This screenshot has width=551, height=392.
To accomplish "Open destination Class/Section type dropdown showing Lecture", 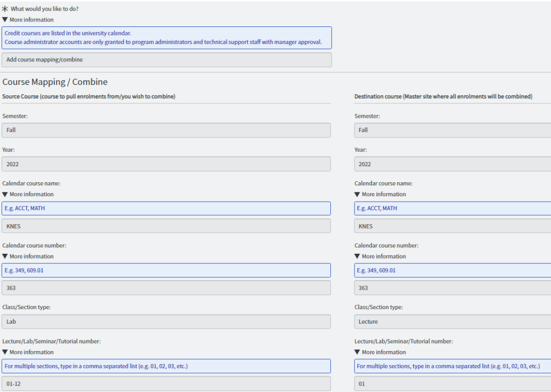I will pyautogui.click(x=452, y=322).
